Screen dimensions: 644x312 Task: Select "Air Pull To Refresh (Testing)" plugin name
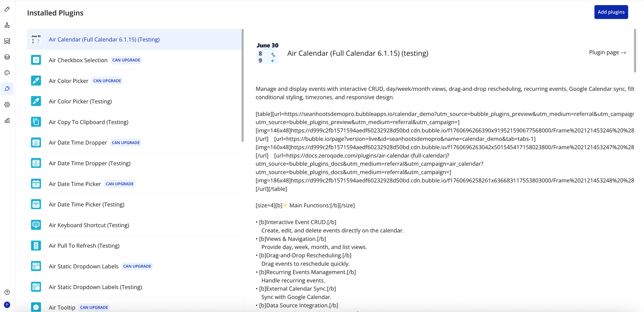pyautogui.click(x=84, y=246)
